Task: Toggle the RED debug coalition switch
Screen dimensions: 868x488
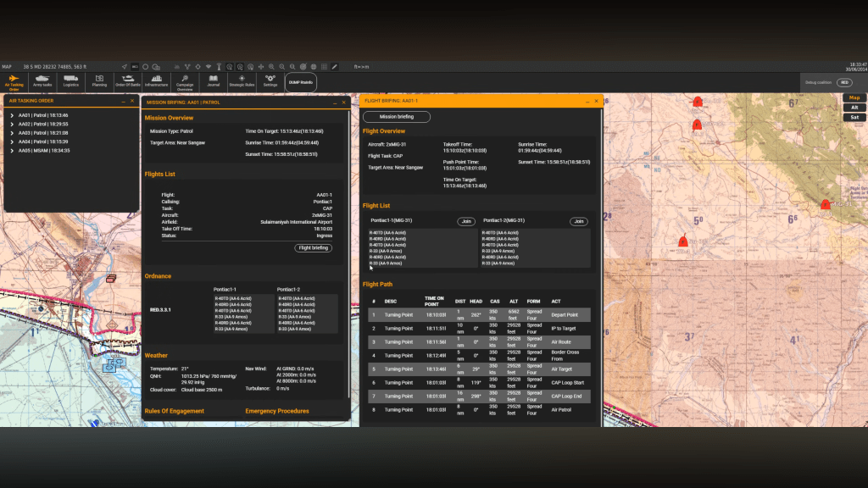Action: coord(844,82)
